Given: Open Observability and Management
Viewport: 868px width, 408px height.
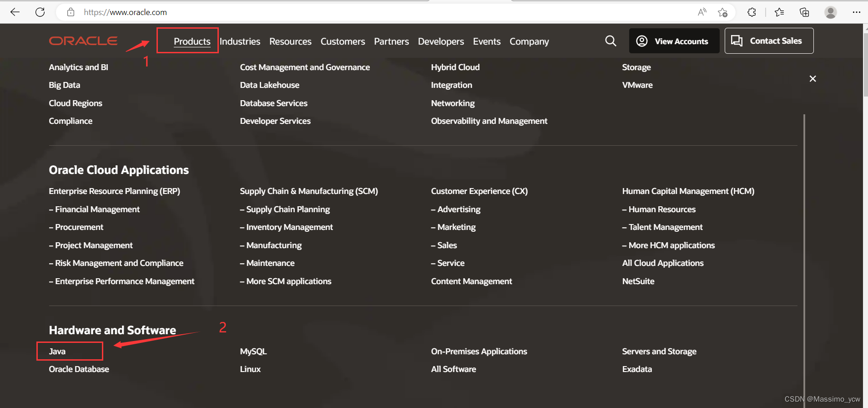Looking at the screenshot, I should point(489,121).
